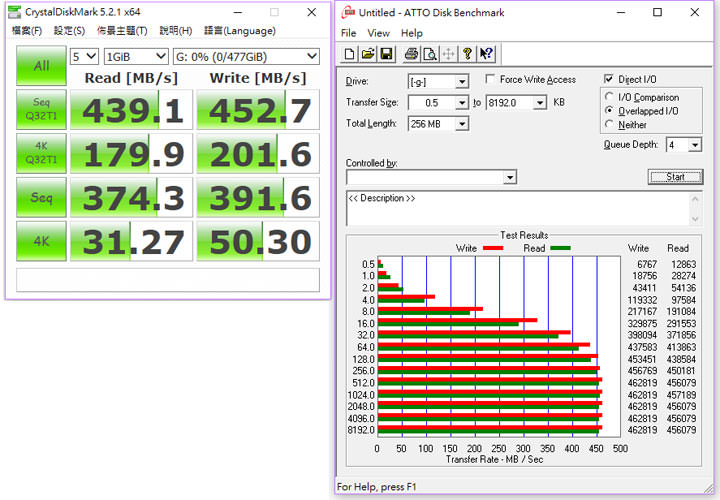
Task: Open the Transfer Size maximum 8192.0 dropdown
Action: point(540,102)
